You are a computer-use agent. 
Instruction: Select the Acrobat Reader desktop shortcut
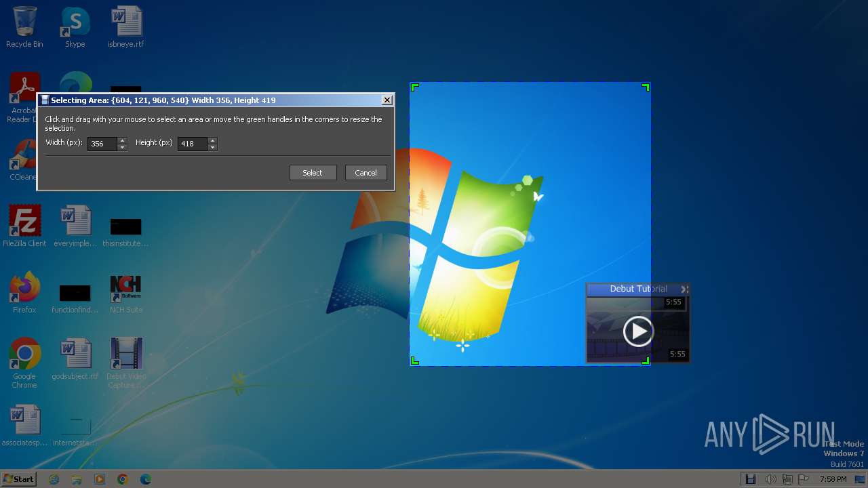(24, 98)
